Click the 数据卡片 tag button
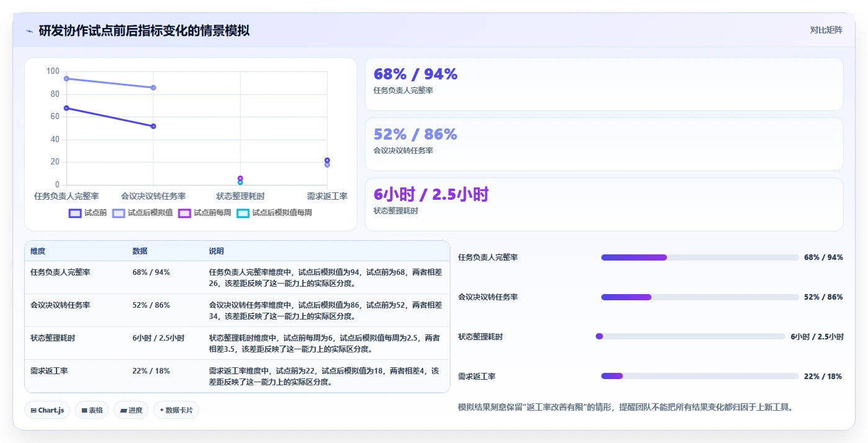This screenshot has height=443, width=868. 176,410
